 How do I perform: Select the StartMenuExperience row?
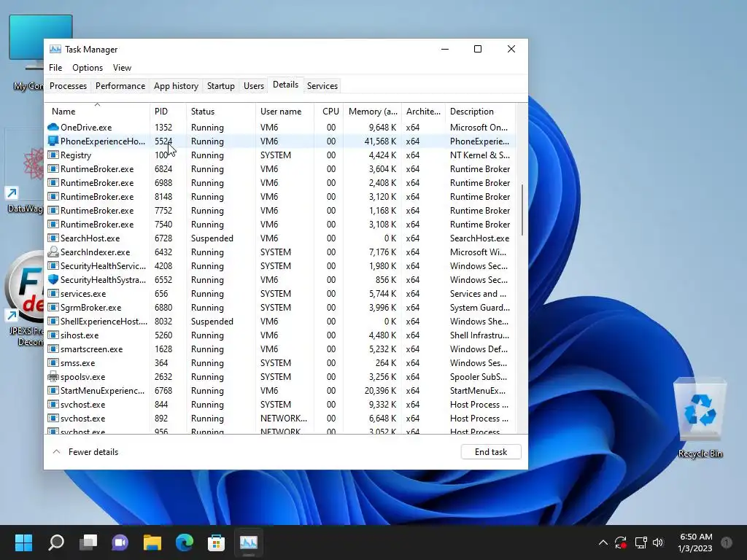pos(280,391)
